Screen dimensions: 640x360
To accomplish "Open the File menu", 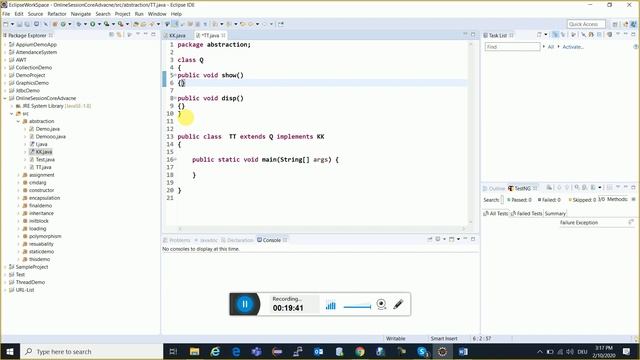I will (6, 14).
